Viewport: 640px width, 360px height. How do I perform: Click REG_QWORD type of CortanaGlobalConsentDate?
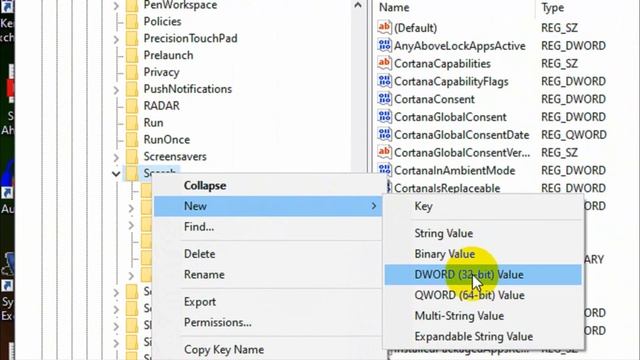573,135
